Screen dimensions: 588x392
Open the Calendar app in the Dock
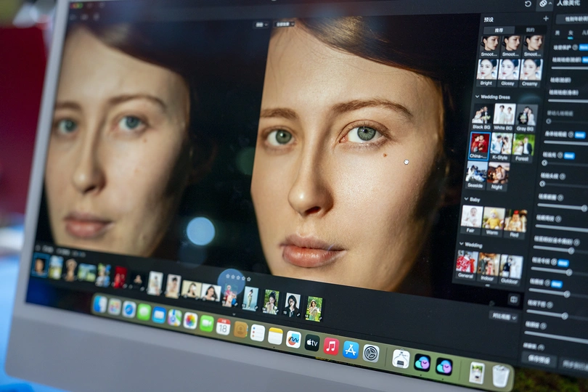[x=224, y=327]
